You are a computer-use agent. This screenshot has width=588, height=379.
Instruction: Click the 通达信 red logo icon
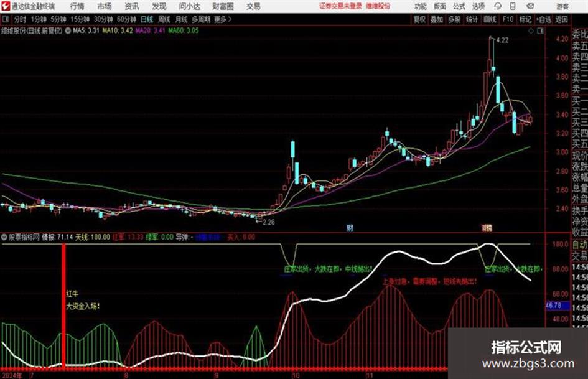pos(6,6)
